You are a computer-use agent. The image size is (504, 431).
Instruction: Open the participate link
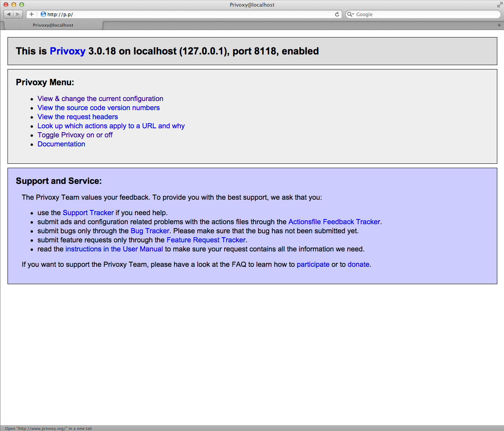tap(313, 264)
